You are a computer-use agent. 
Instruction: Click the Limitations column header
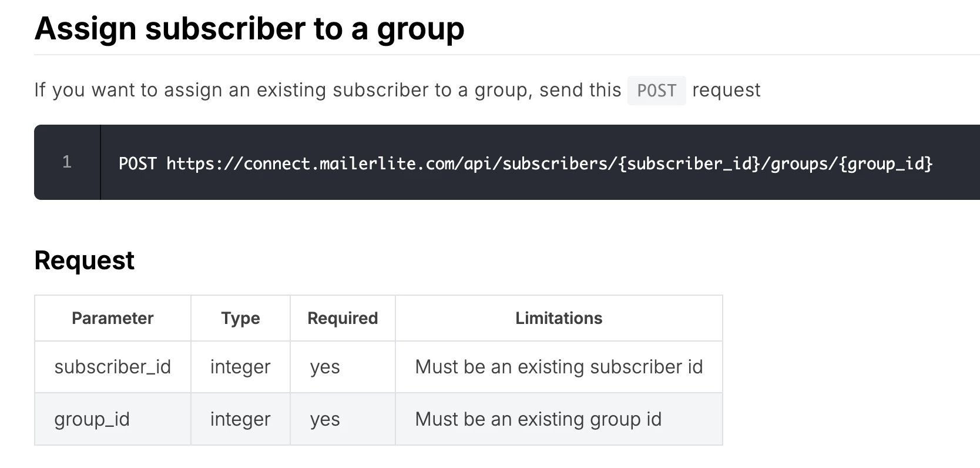click(x=559, y=318)
